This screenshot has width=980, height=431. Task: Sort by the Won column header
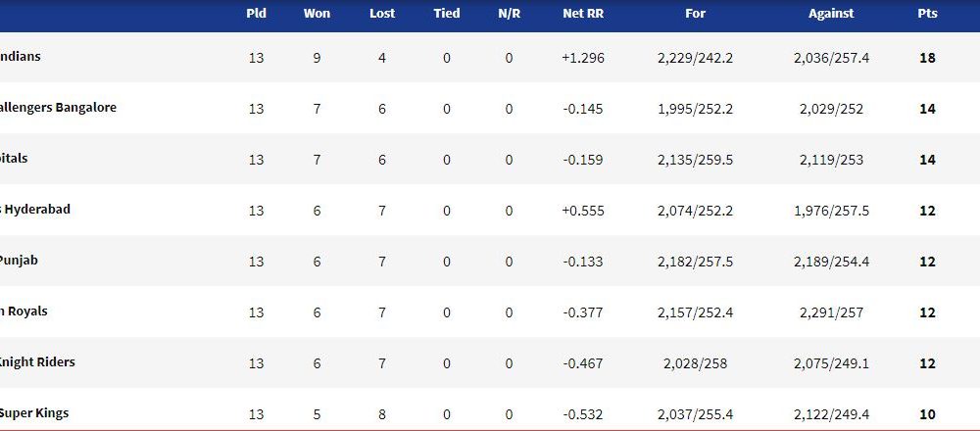tap(317, 13)
